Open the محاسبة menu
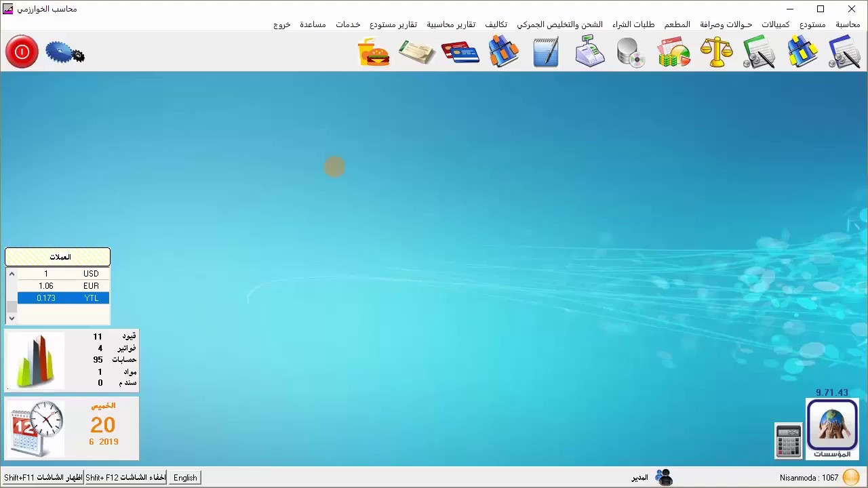 pyautogui.click(x=848, y=24)
